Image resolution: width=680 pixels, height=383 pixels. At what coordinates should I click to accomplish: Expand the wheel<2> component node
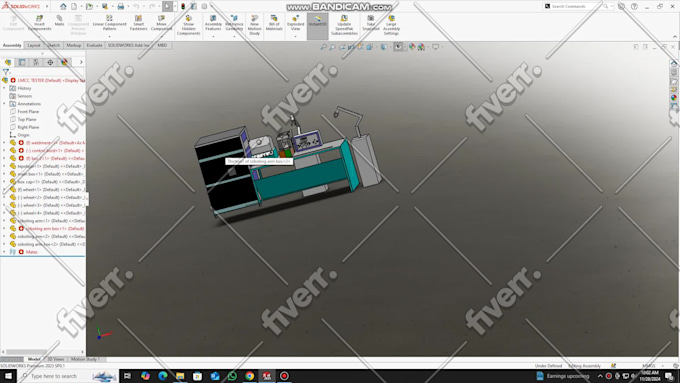click(x=4, y=197)
